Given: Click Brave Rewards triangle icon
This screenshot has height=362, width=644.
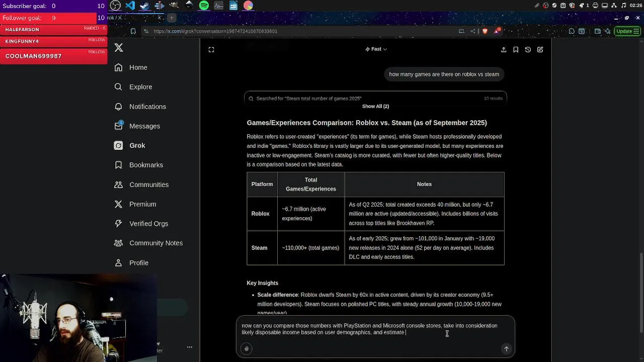Looking at the screenshot, I should click(497, 31).
